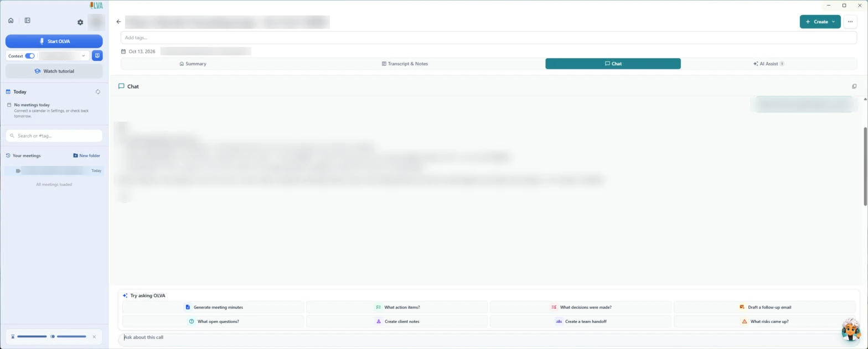Focus the Search or #tag field
The image size is (868, 349).
point(54,136)
